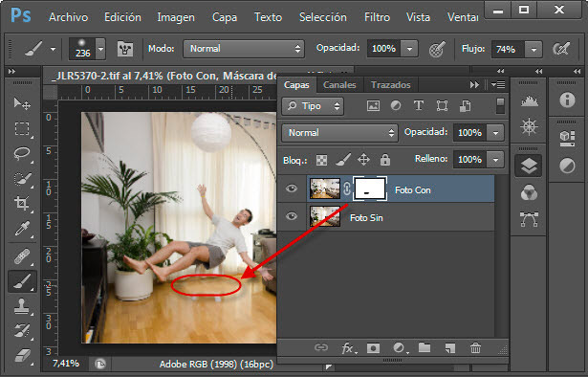The image size is (588, 377).
Task: Create a new group folder
Action: tap(425, 347)
